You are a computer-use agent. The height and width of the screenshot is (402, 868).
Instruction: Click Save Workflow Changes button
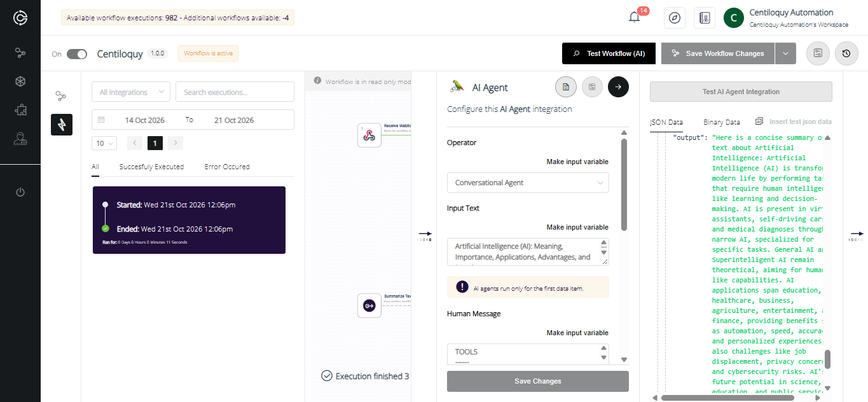coord(718,53)
